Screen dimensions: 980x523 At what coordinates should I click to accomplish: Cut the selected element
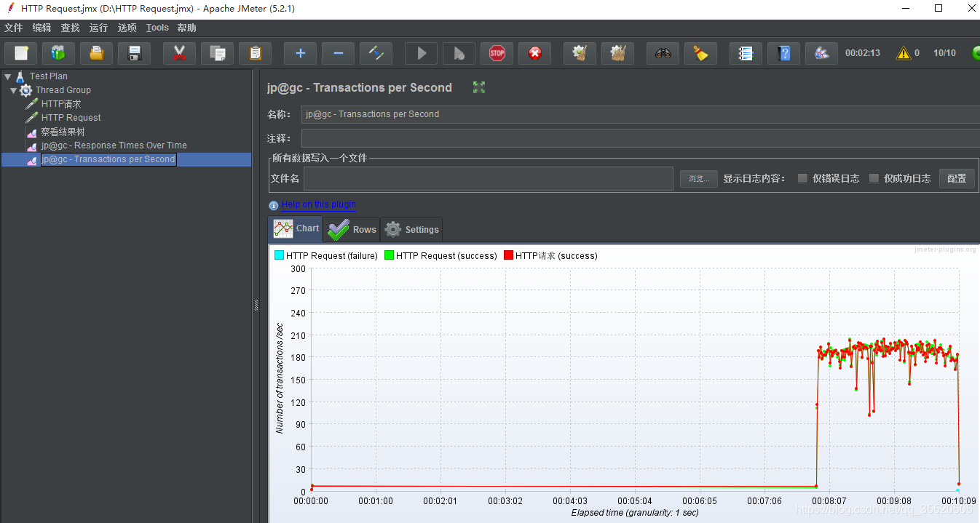pyautogui.click(x=179, y=53)
